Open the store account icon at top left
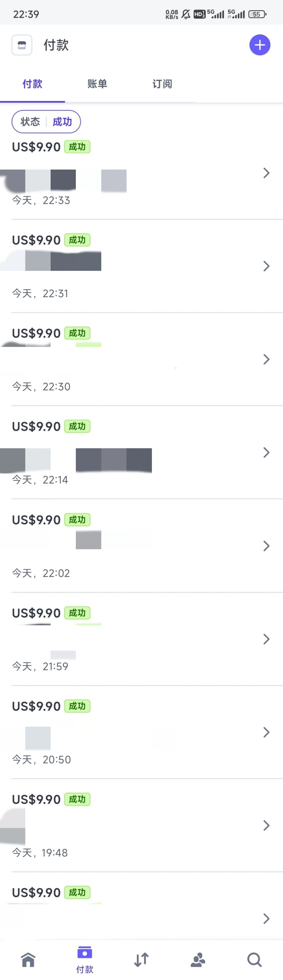 pyautogui.click(x=22, y=45)
